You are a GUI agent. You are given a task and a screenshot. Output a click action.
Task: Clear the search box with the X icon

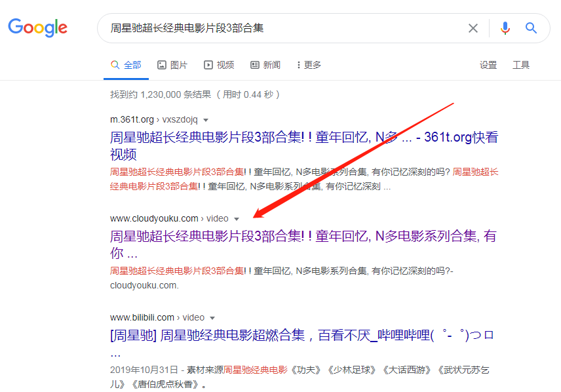[x=473, y=28]
